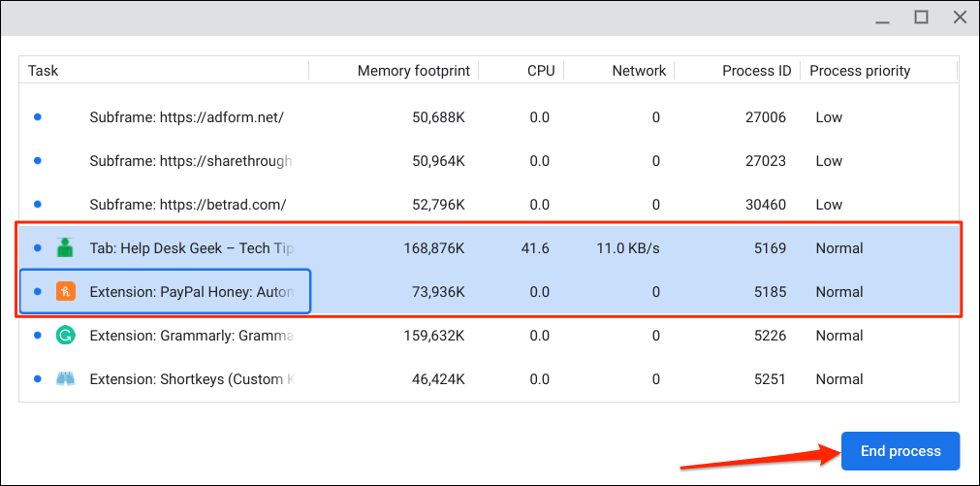Sort by Memory footprint column header
Viewport: 980px width, 486px height.
click(413, 71)
